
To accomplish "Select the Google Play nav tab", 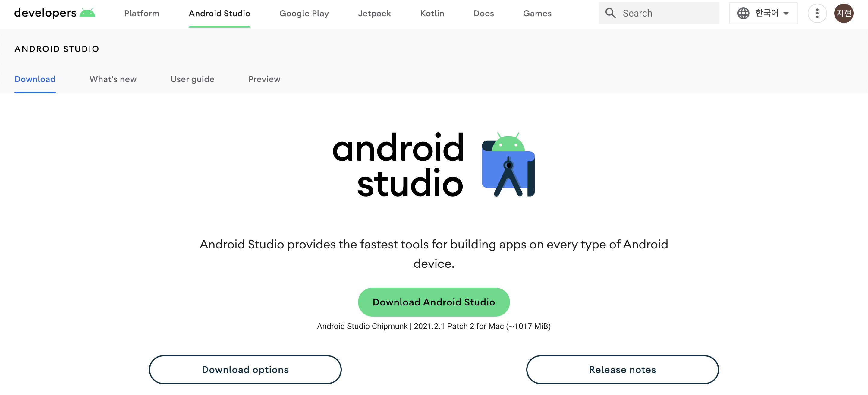I will coord(303,13).
